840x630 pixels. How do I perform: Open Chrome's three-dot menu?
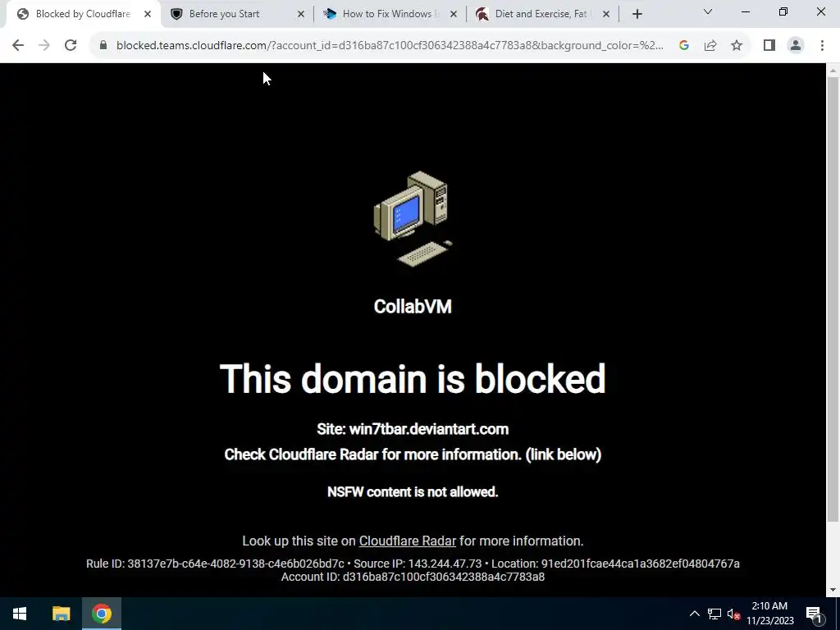[x=822, y=46]
